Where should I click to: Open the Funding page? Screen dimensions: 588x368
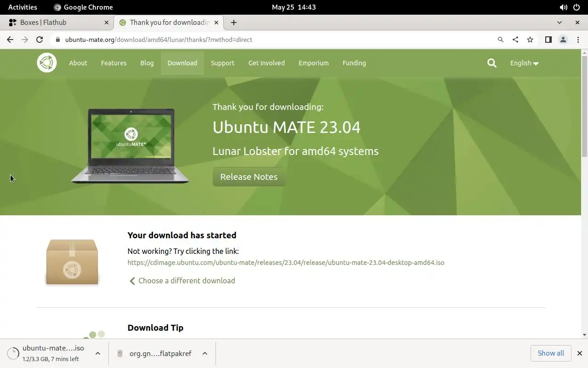pyautogui.click(x=354, y=63)
